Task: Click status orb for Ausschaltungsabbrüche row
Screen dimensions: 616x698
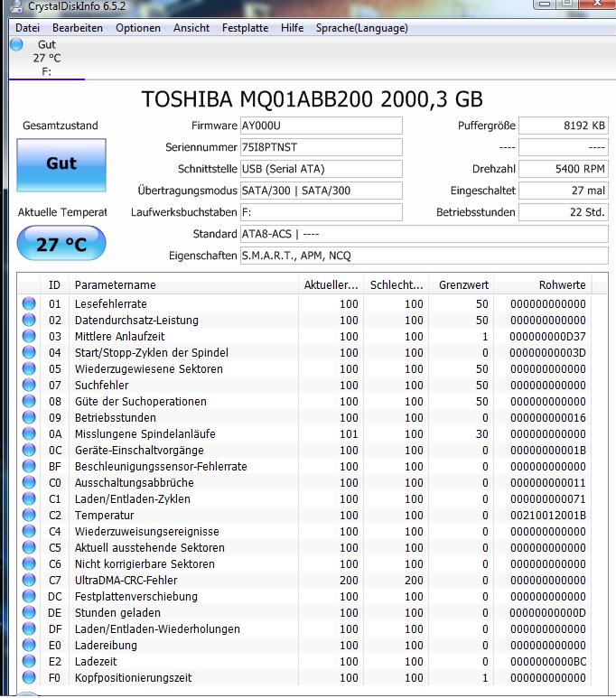Action: 29,482
